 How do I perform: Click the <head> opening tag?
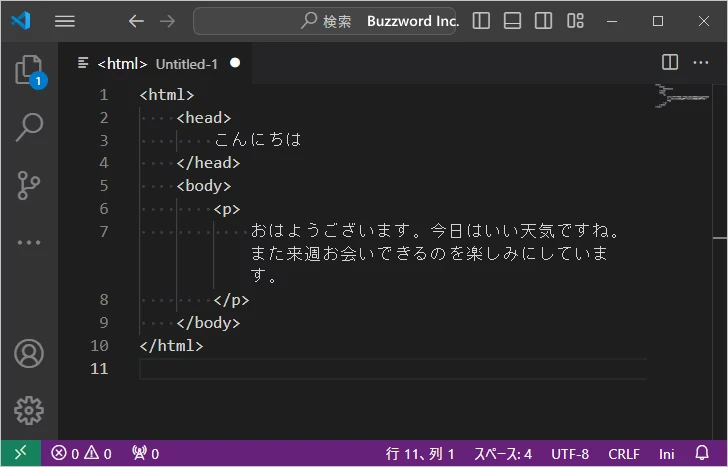point(204,118)
